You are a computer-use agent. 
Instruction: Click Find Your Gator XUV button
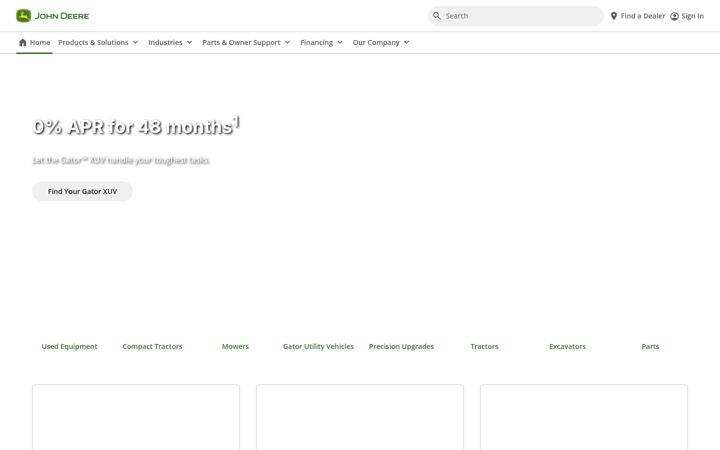82,191
